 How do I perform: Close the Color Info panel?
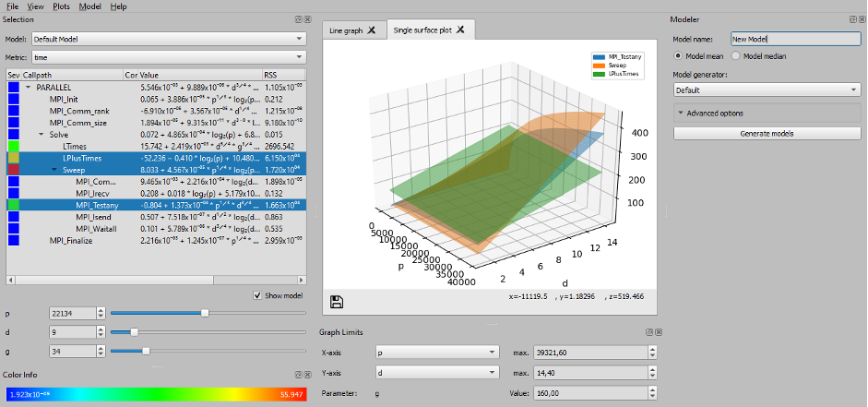pos(308,375)
